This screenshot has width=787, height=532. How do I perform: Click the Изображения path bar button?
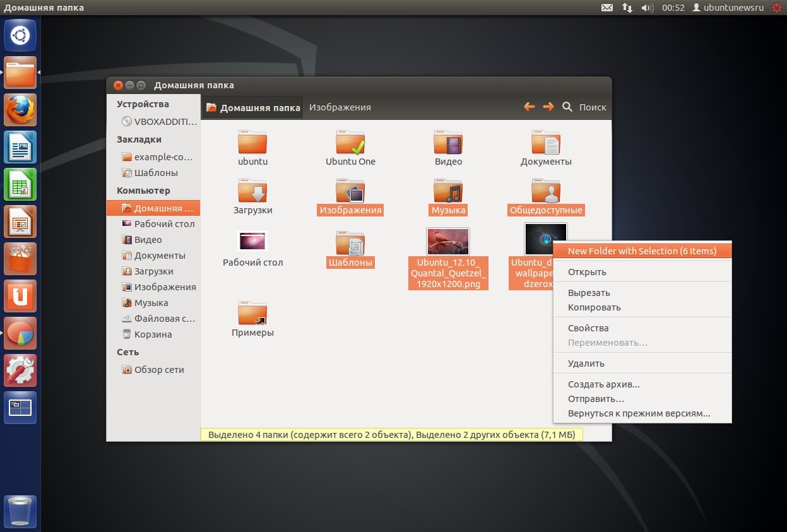click(x=340, y=107)
